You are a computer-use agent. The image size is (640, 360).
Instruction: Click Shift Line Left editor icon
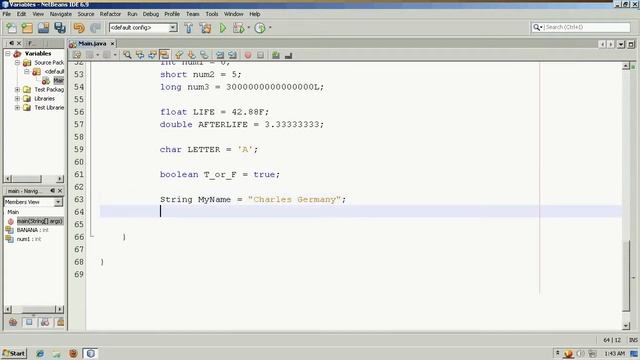[x=220, y=55]
